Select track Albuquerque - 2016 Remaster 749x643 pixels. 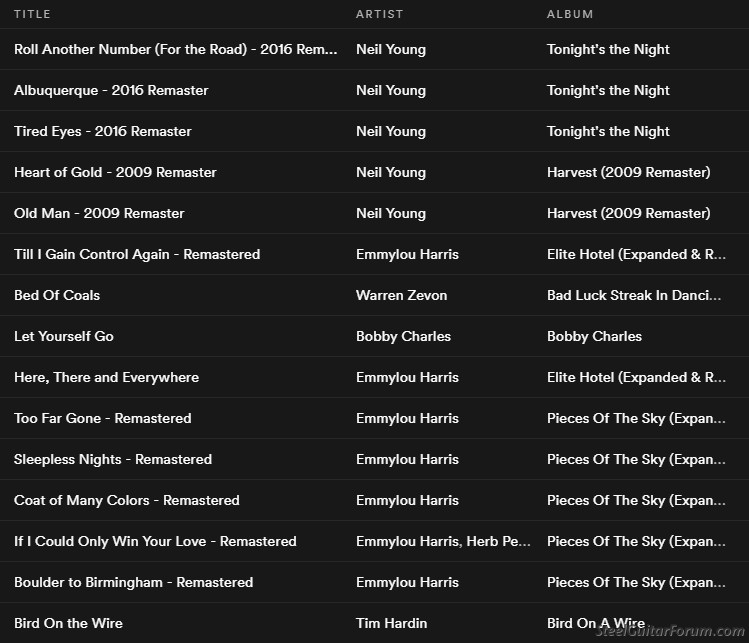tap(111, 90)
